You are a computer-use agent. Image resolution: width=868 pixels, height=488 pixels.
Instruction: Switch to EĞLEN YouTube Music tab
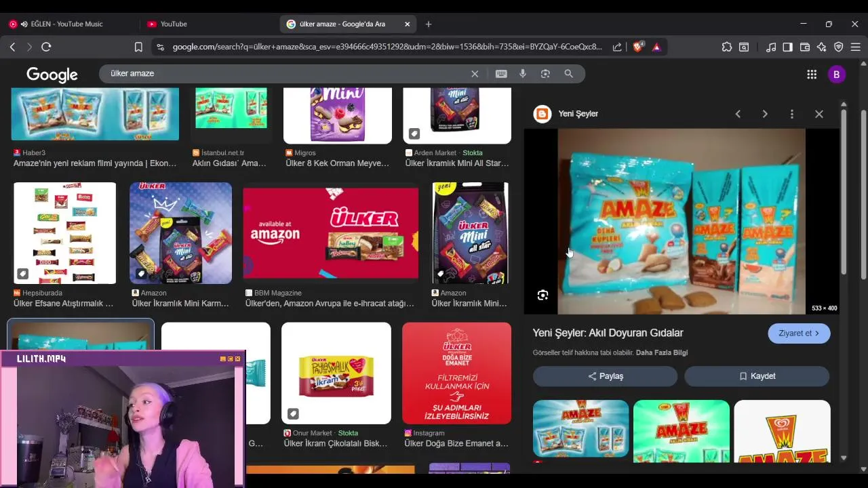click(x=68, y=24)
